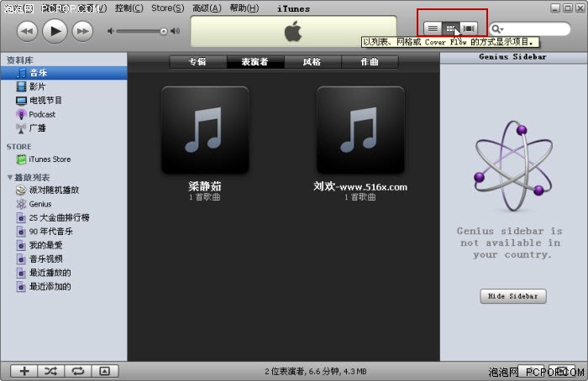Start playback with the Play button
The height and width of the screenshot is (381, 588).
55,31
